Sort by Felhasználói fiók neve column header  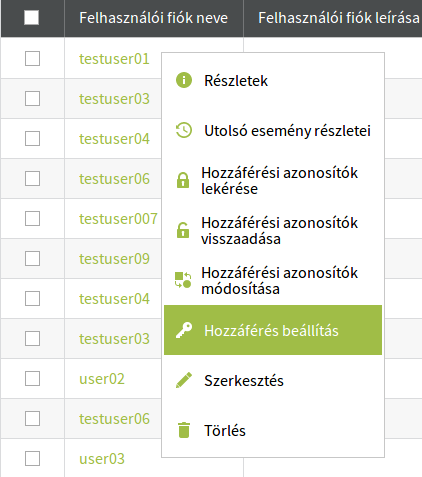tap(154, 18)
